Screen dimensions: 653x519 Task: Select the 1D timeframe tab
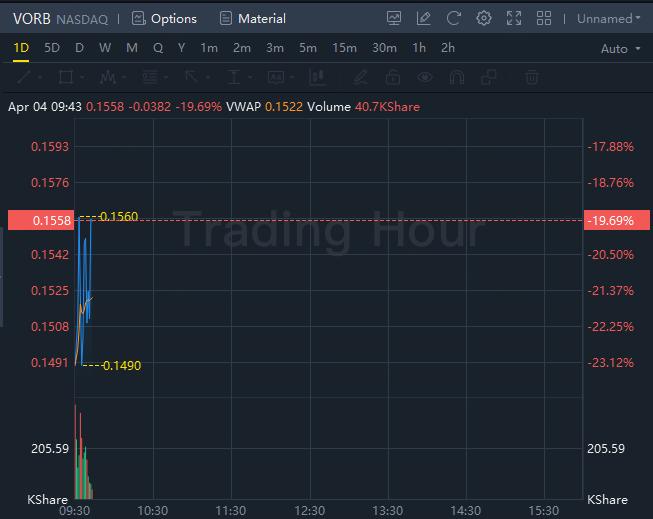tap(21, 48)
